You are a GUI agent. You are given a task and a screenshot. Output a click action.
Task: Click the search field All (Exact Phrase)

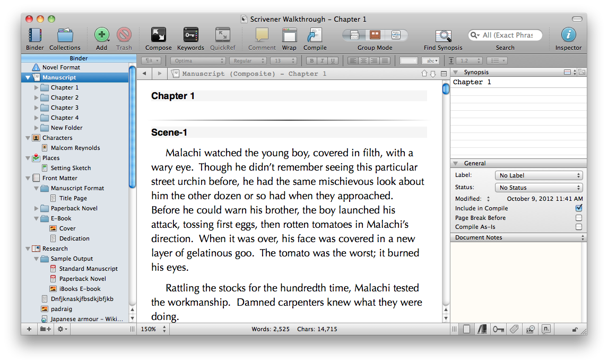505,35
